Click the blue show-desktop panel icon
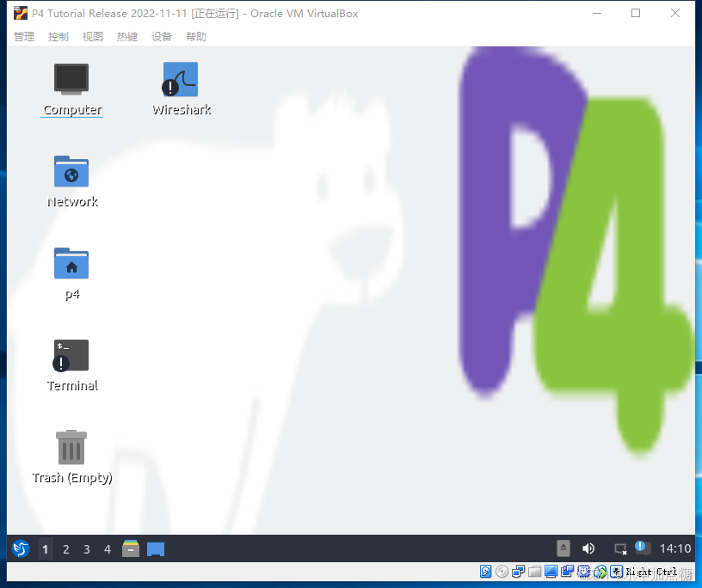Screen dimensions: 702x588 [x=156, y=549]
